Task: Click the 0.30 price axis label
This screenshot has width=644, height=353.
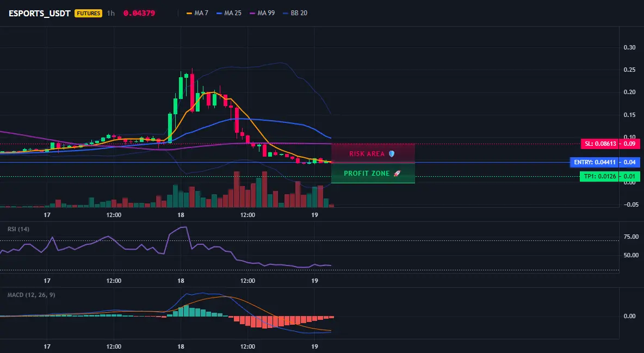Action: [x=630, y=48]
